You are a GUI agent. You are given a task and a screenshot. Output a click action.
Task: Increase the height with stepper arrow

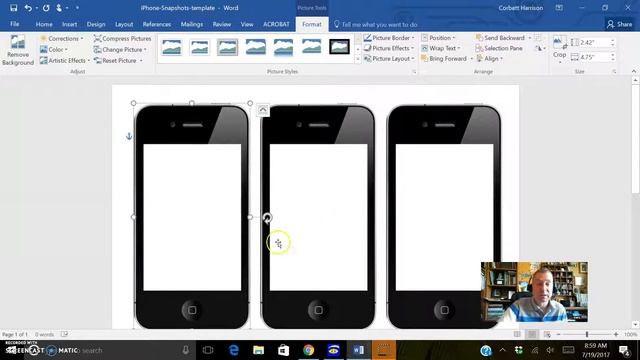click(613, 40)
